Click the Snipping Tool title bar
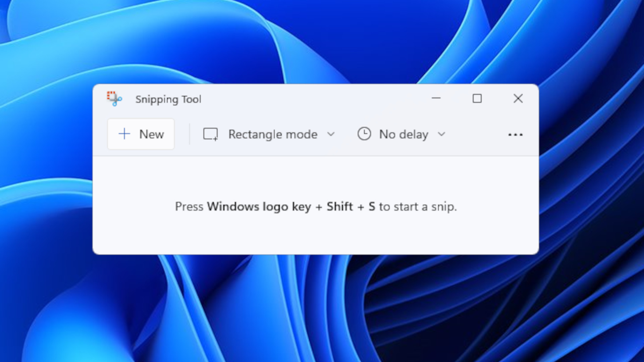The height and width of the screenshot is (362, 644). pyautogui.click(x=315, y=99)
